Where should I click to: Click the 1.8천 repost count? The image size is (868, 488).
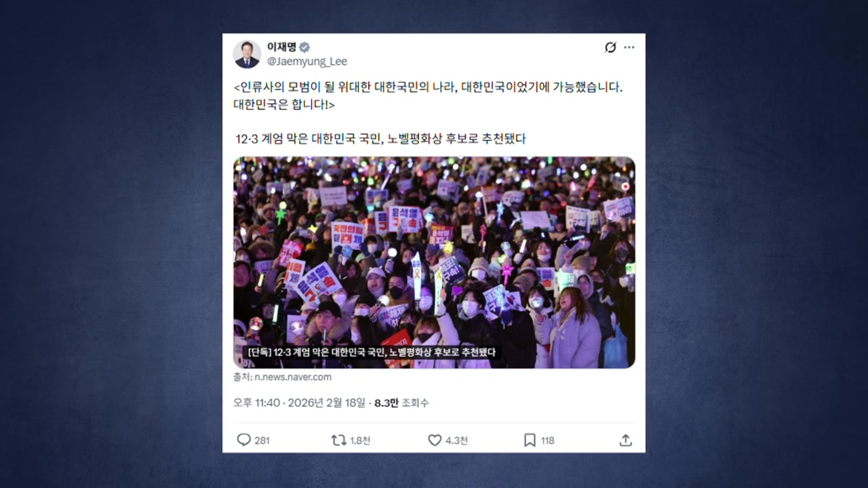tap(360, 441)
